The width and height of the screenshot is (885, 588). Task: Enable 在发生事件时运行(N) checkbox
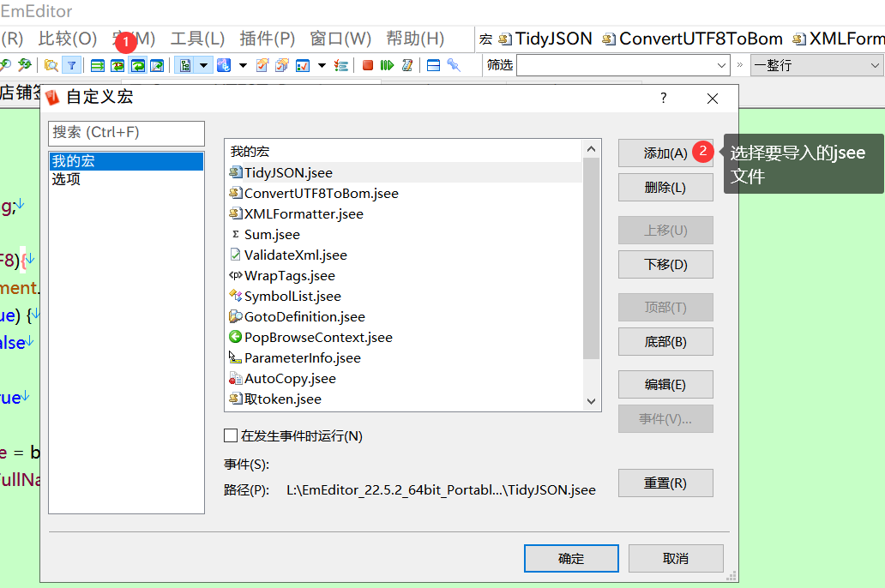[x=231, y=435]
